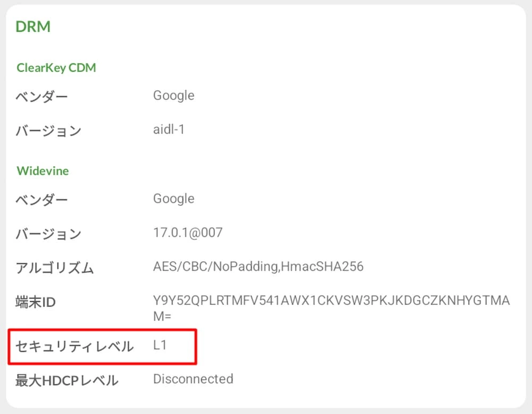The image size is (532, 414).
Task: Select the ClearKey CDM subsection title
Action: click(x=56, y=68)
